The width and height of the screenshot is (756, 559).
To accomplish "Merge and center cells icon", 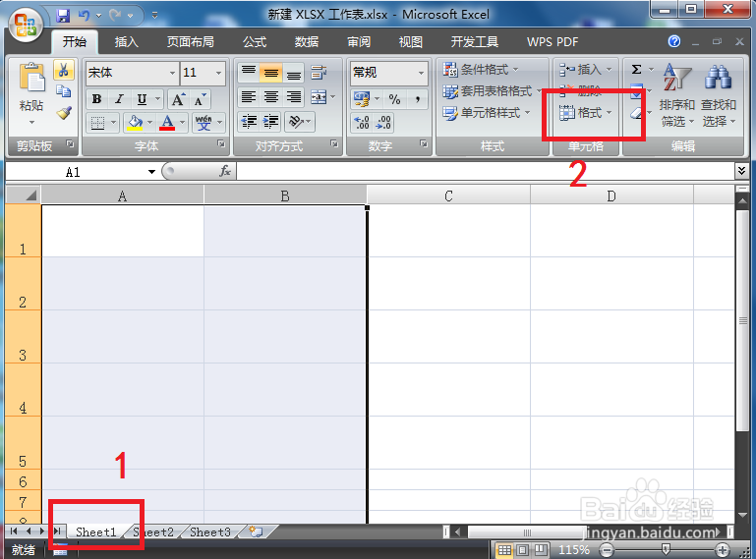I will coord(319,97).
